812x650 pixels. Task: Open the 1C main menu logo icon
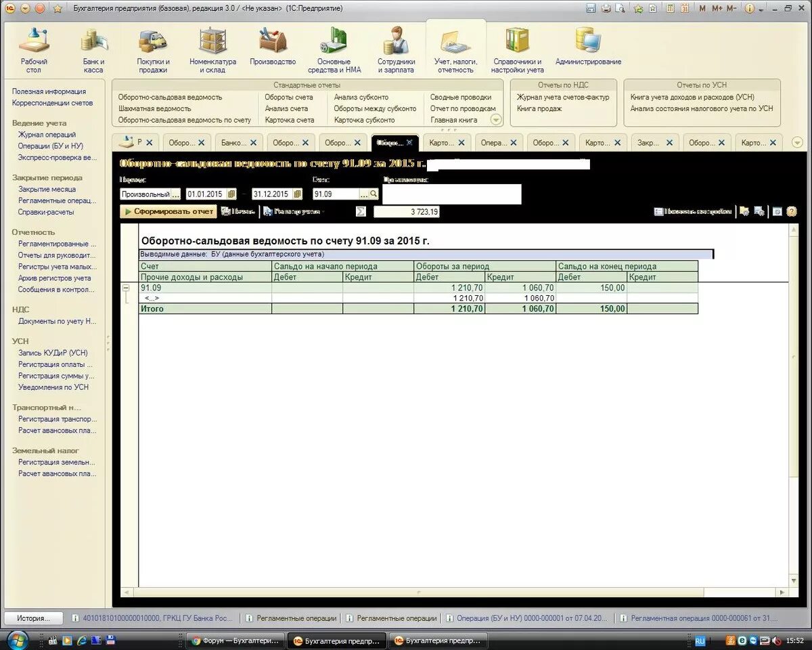[x=9, y=8]
